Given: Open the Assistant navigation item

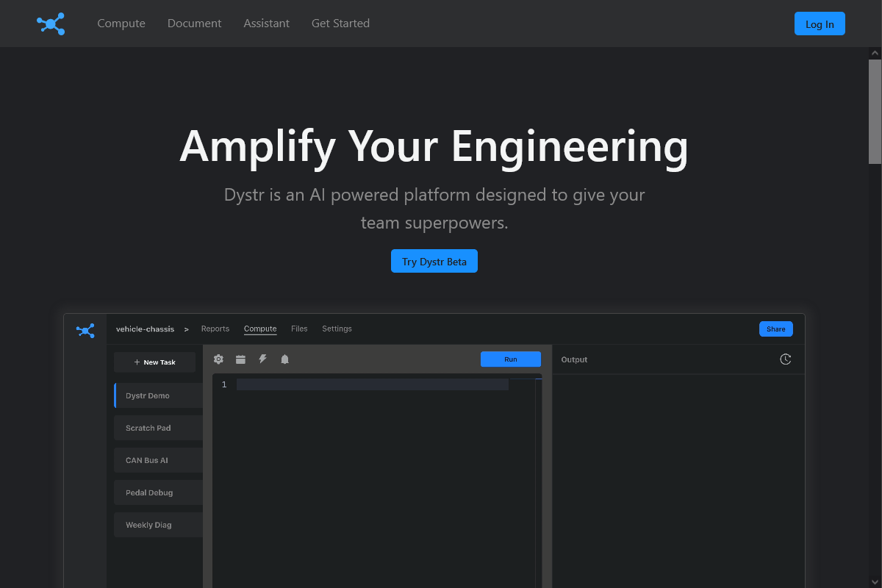Looking at the screenshot, I should click(x=266, y=23).
